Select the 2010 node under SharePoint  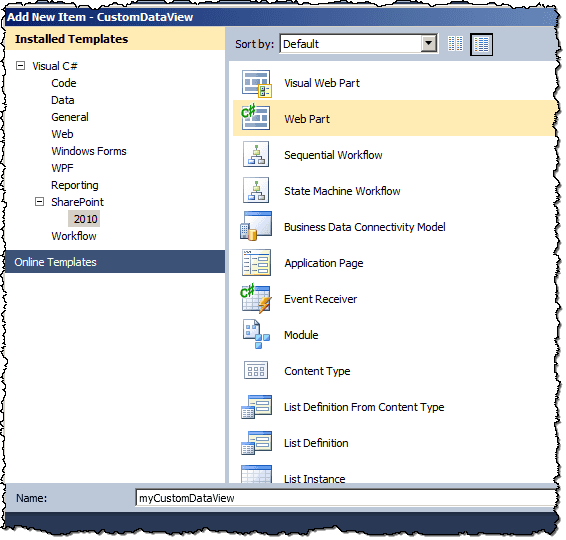click(85, 219)
